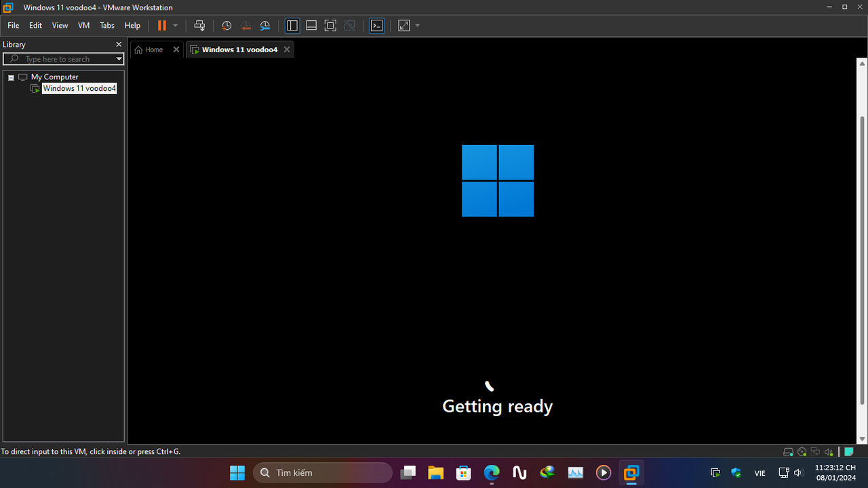Image resolution: width=868 pixels, height=488 pixels.
Task: Select Windows 11 voodoo4 in the Library
Action: [x=79, y=88]
